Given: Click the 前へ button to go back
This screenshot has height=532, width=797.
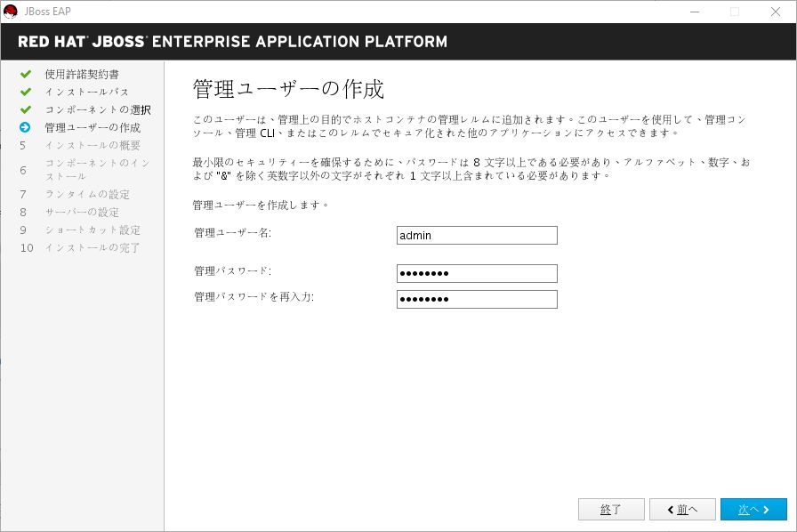Looking at the screenshot, I should click(682, 509).
